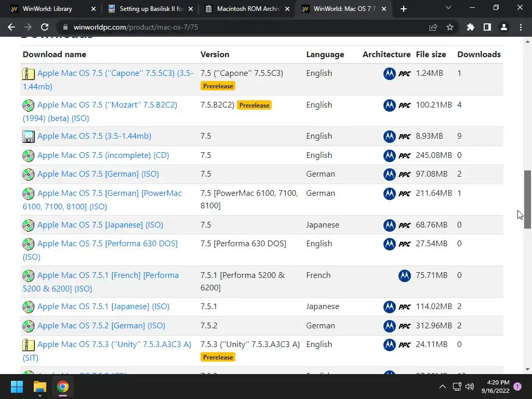This screenshot has width=532, height=399.
Task: Click the zip archive icon of Capone row
Action: [x=29, y=74]
